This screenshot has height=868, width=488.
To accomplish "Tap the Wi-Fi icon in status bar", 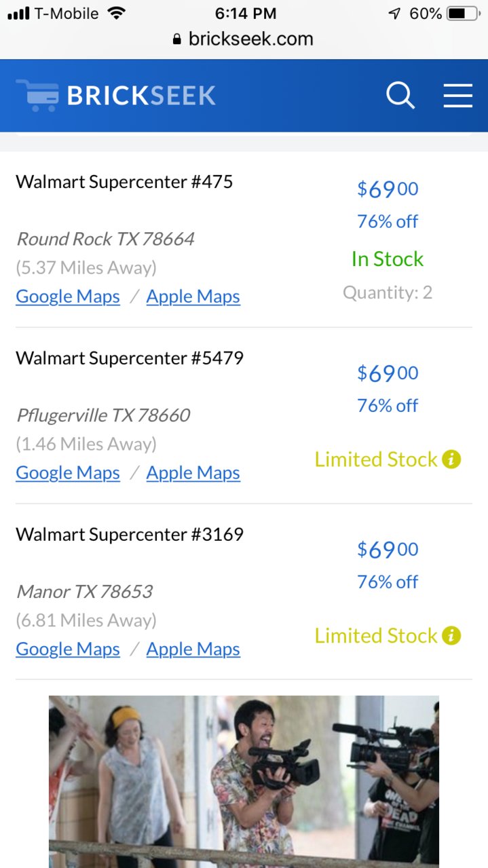I will point(117,13).
